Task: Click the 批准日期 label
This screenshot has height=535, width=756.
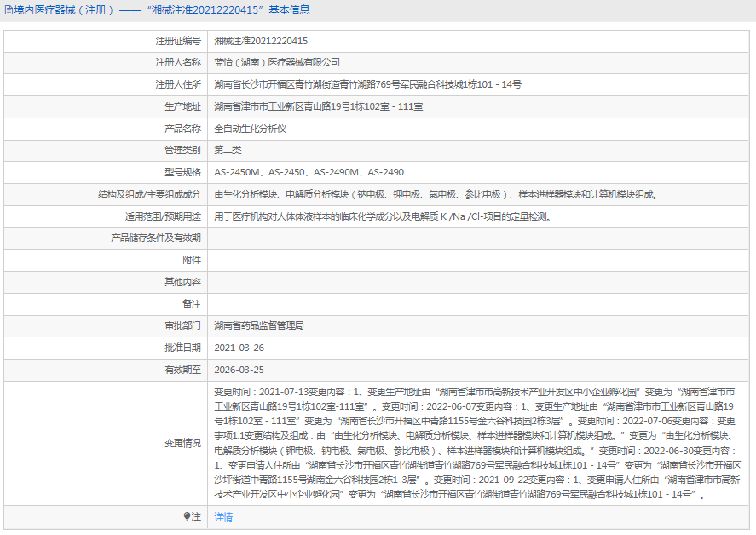Action: 182,348
